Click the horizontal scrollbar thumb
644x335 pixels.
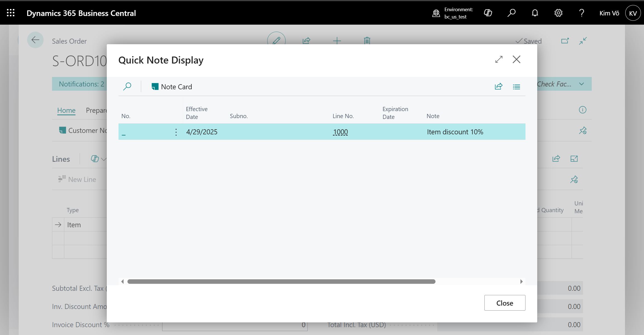point(281,282)
